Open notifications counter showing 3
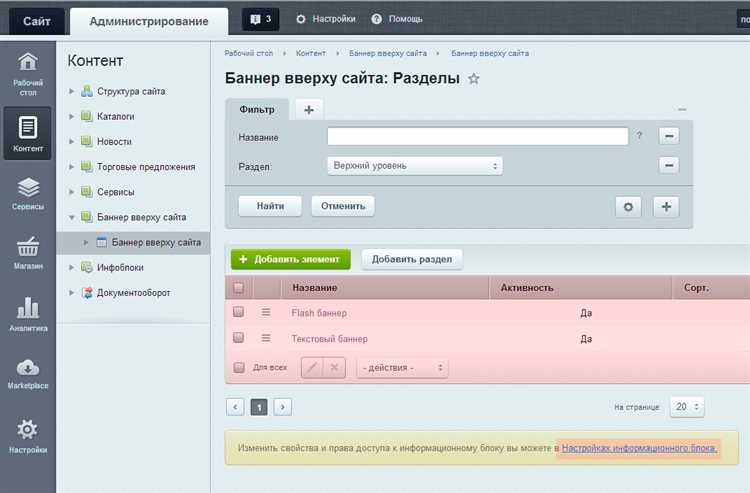Viewport: 750px width, 493px height. coord(261,19)
